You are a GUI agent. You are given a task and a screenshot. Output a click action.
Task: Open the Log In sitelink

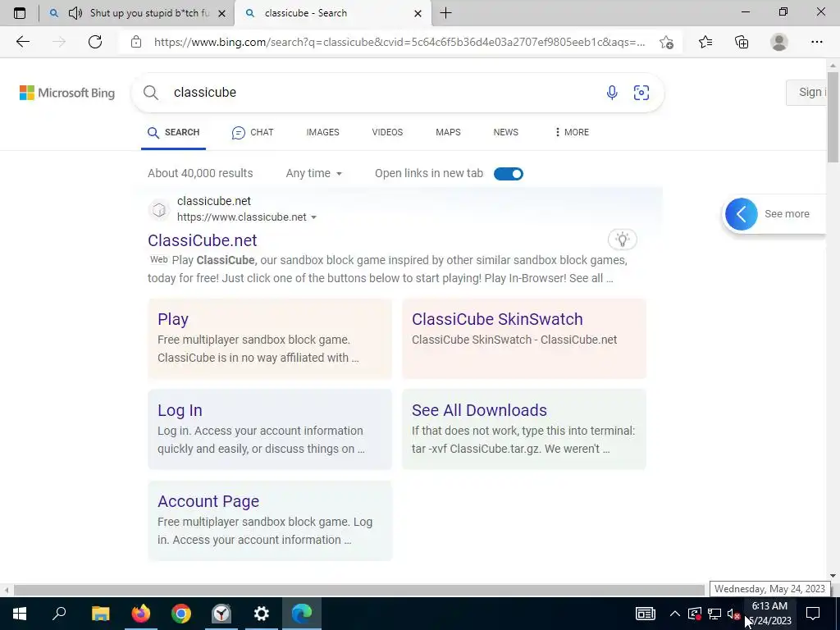coord(180,410)
